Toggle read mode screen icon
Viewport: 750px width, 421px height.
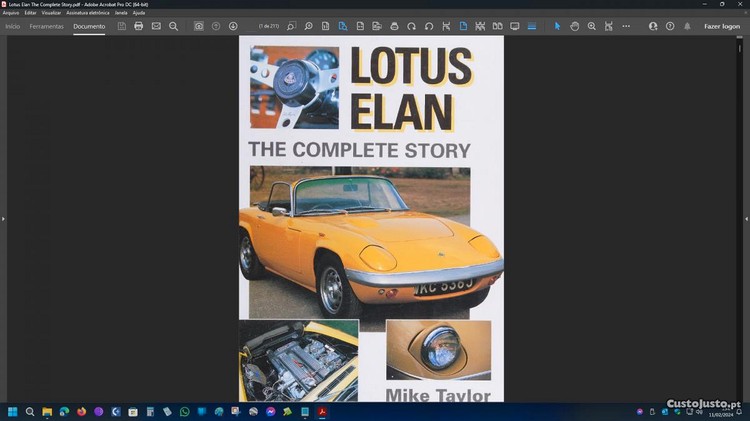pos(515,26)
